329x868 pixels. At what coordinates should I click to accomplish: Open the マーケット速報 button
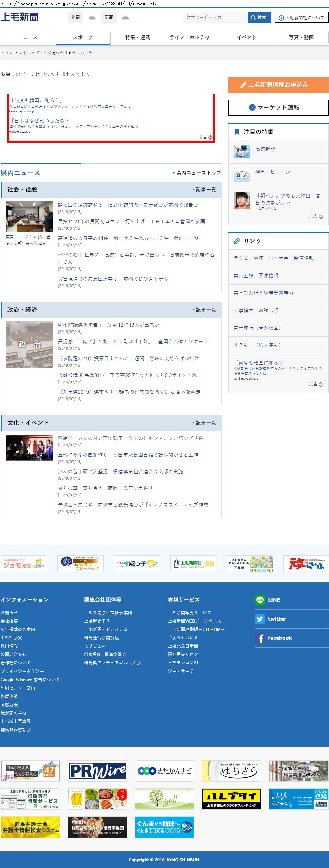pos(278,108)
